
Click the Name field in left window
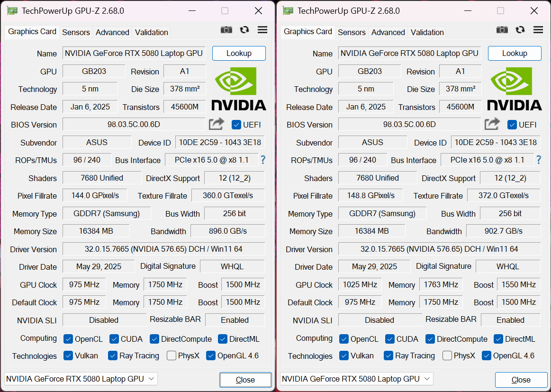[134, 53]
